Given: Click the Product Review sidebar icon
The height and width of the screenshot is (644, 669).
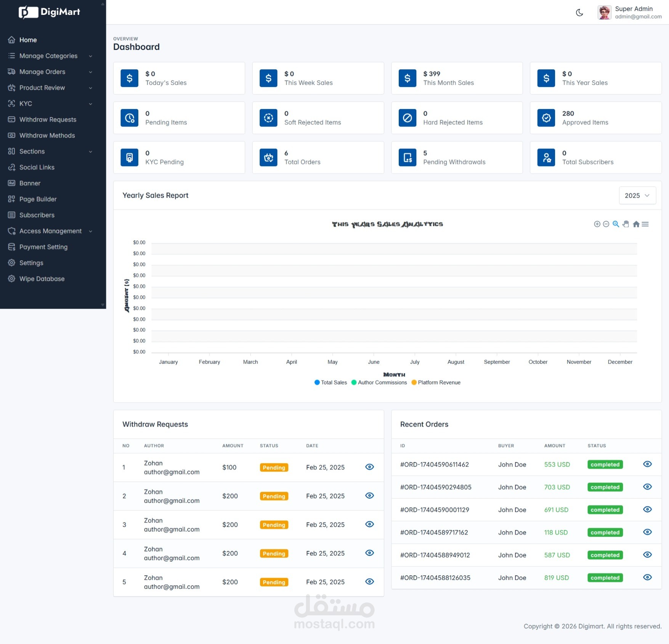Looking at the screenshot, I should pyautogui.click(x=11, y=88).
